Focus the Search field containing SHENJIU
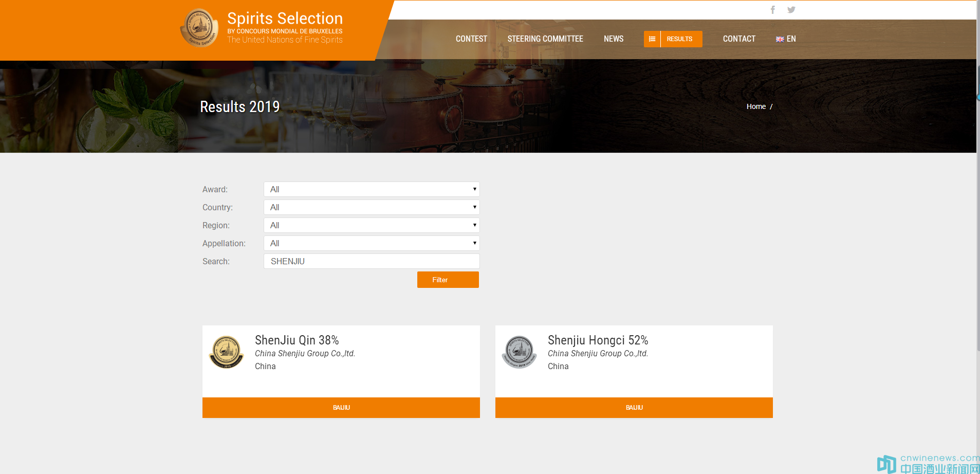 point(372,261)
